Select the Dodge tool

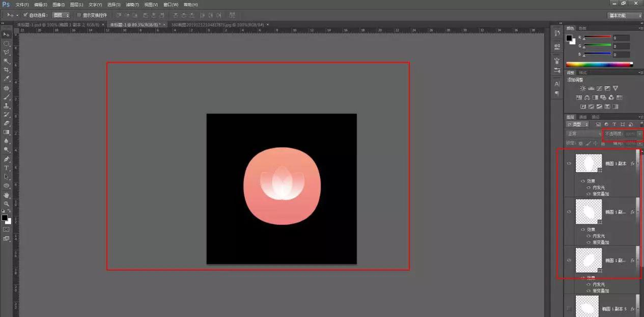click(x=7, y=150)
